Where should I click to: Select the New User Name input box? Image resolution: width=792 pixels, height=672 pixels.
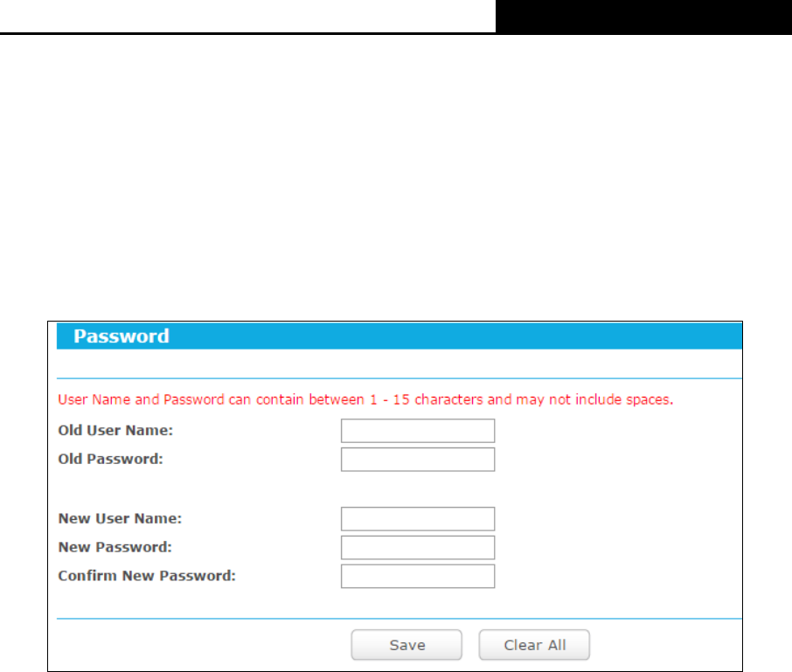418,519
